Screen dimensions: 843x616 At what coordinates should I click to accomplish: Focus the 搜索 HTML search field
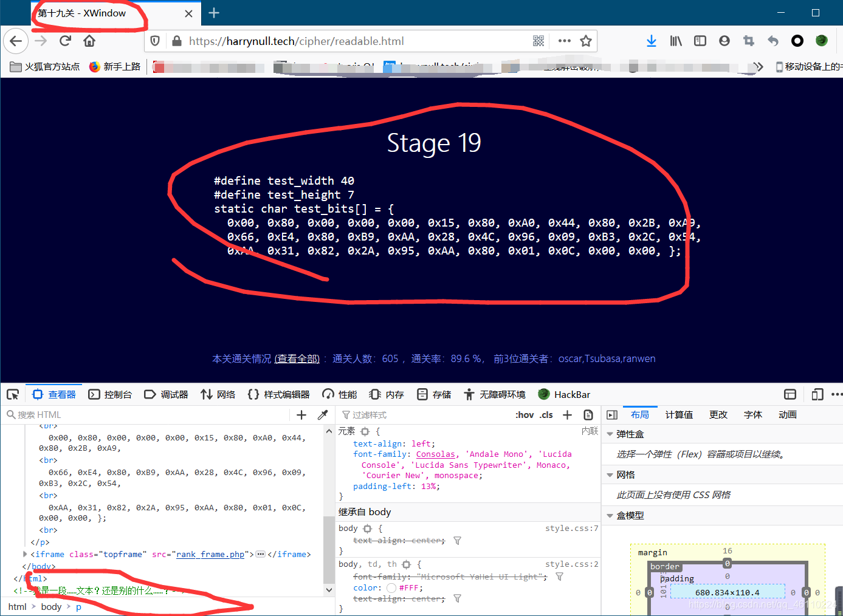point(146,415)
